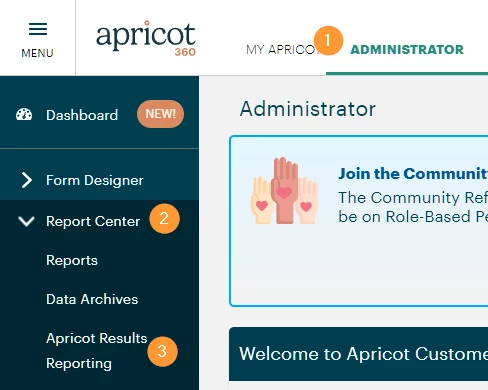Click the Community Ref description text

413,207
